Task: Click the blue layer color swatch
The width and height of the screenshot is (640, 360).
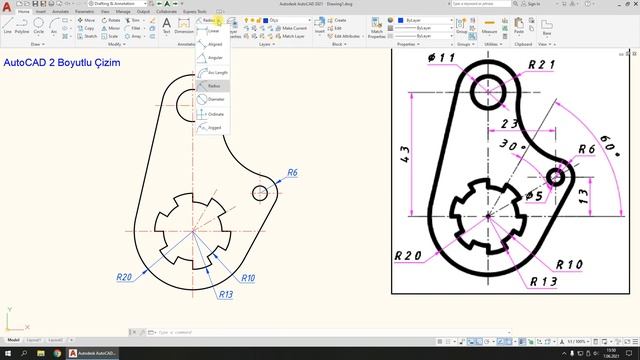Action: [x=266, y=20]
